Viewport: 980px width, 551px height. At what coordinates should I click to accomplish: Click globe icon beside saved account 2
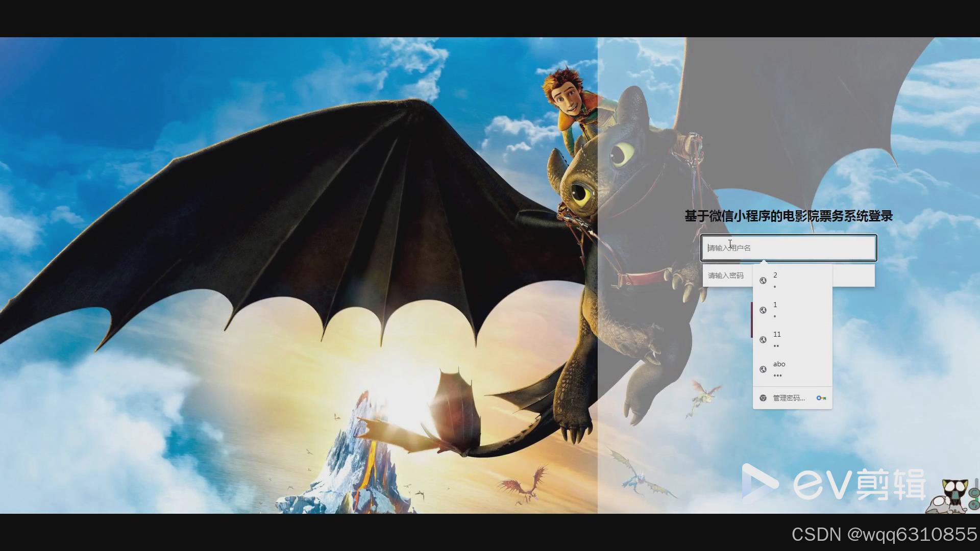pos(763,281)
